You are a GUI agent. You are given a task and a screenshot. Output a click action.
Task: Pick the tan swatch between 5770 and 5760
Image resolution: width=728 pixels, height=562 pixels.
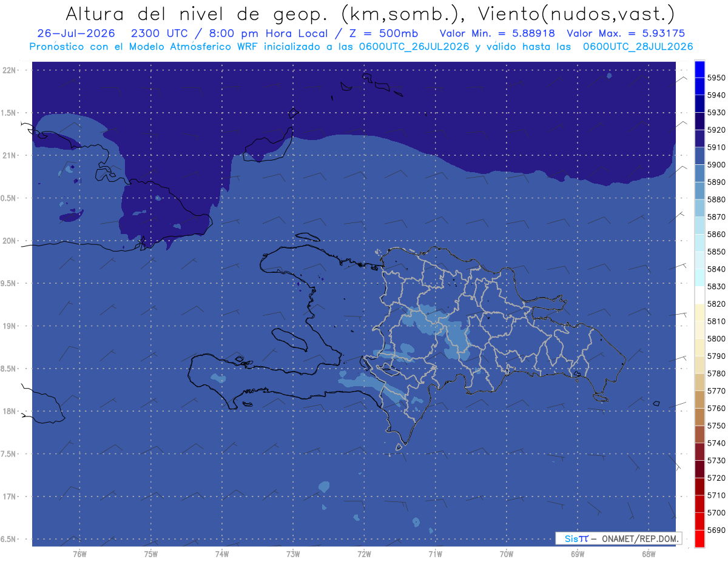click(699, 400)
